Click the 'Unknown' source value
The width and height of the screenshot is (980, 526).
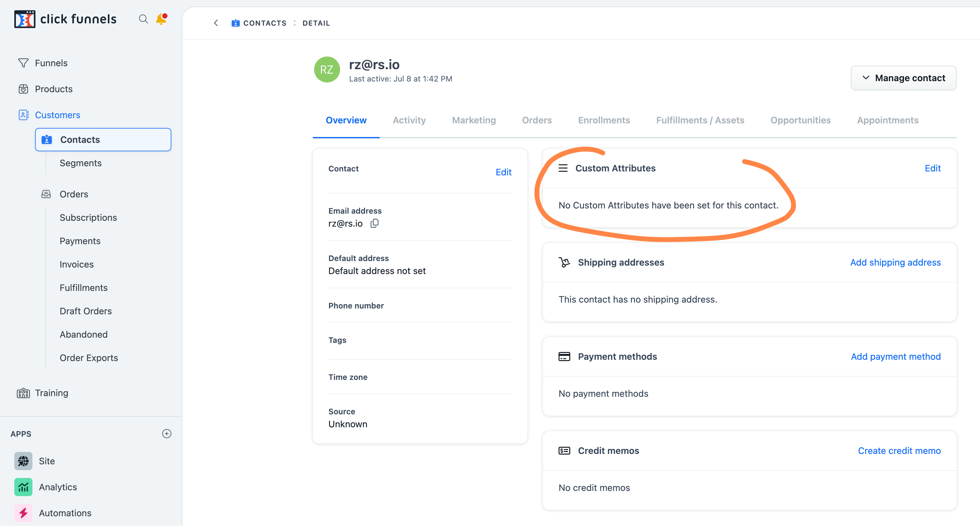(x=348, y=424)
